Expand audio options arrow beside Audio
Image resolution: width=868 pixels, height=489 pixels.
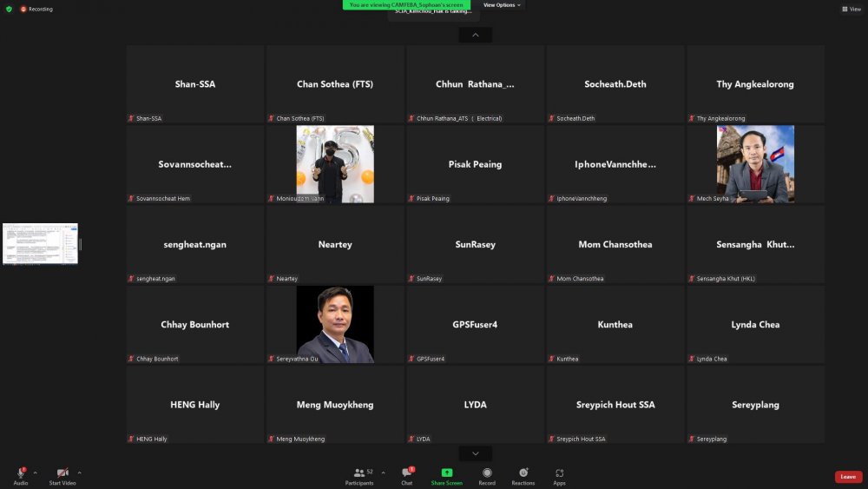[x=35, y=472]
